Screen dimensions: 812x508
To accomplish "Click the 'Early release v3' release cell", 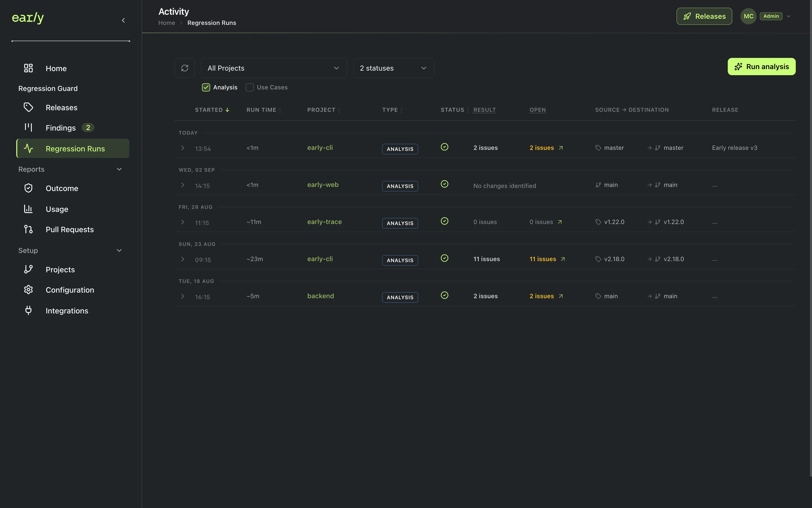I will coord(735,148).
